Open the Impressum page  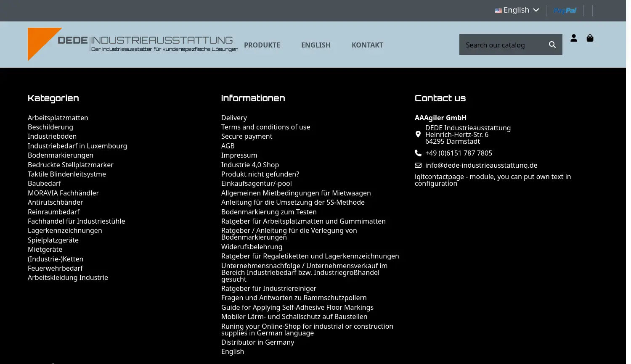(239, 155)
